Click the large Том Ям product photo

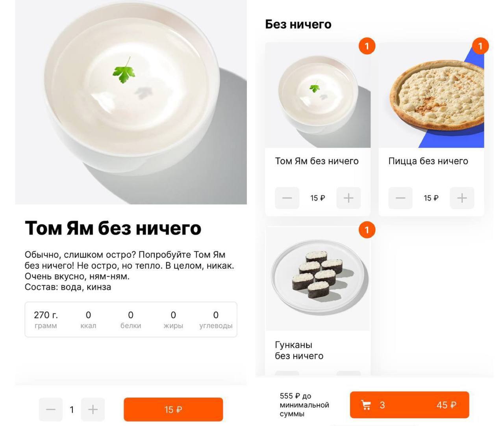[x=131, y=102]
